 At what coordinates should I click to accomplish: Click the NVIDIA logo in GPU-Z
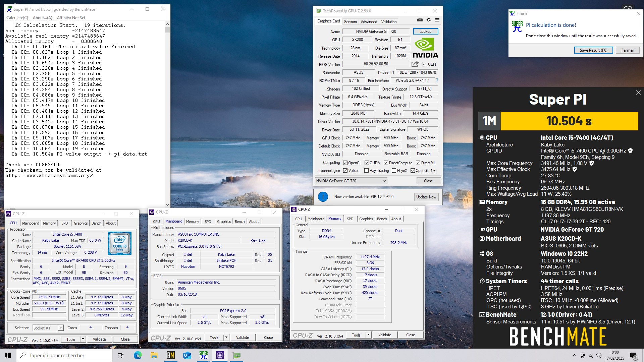[x=425, y=48]
